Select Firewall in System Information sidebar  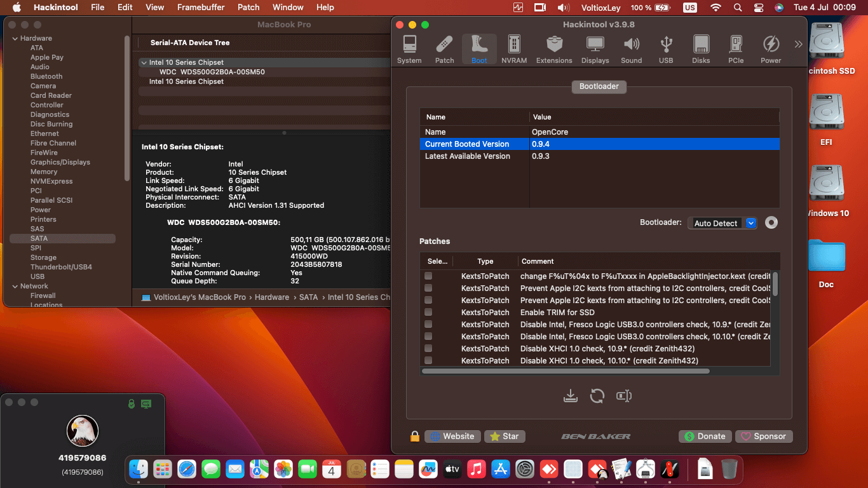43,295
